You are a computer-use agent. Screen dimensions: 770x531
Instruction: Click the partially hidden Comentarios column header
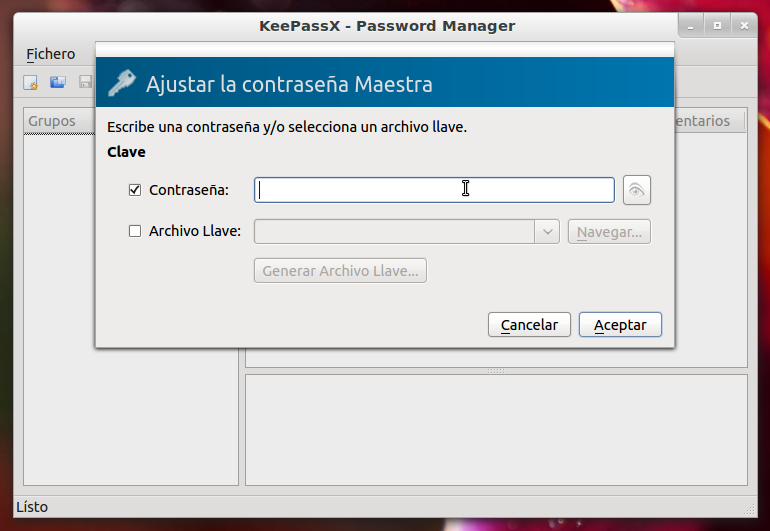point(710,121)
